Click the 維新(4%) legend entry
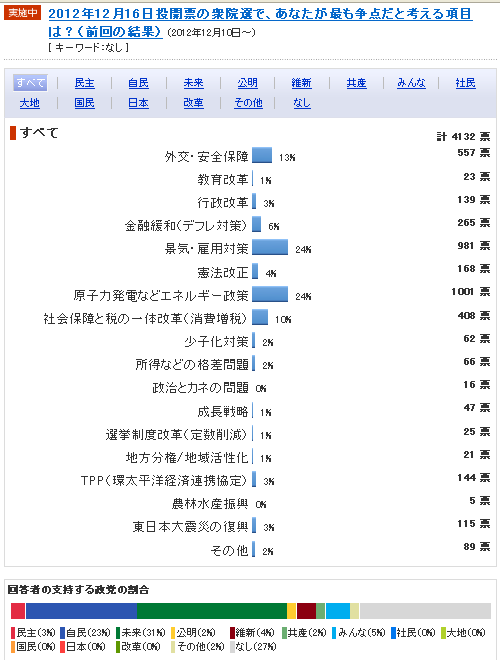The height and width of the screenshot is (660, 500). [x=252, y=633]
